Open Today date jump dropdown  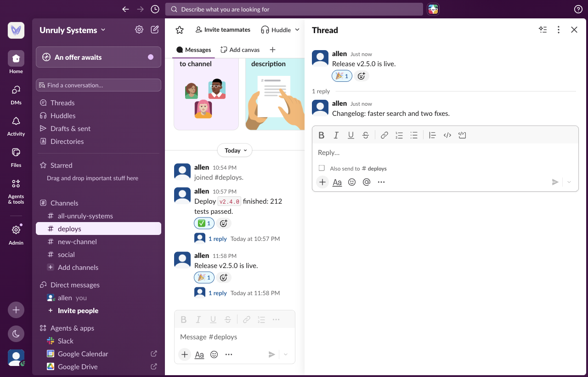tap(235, 150)
